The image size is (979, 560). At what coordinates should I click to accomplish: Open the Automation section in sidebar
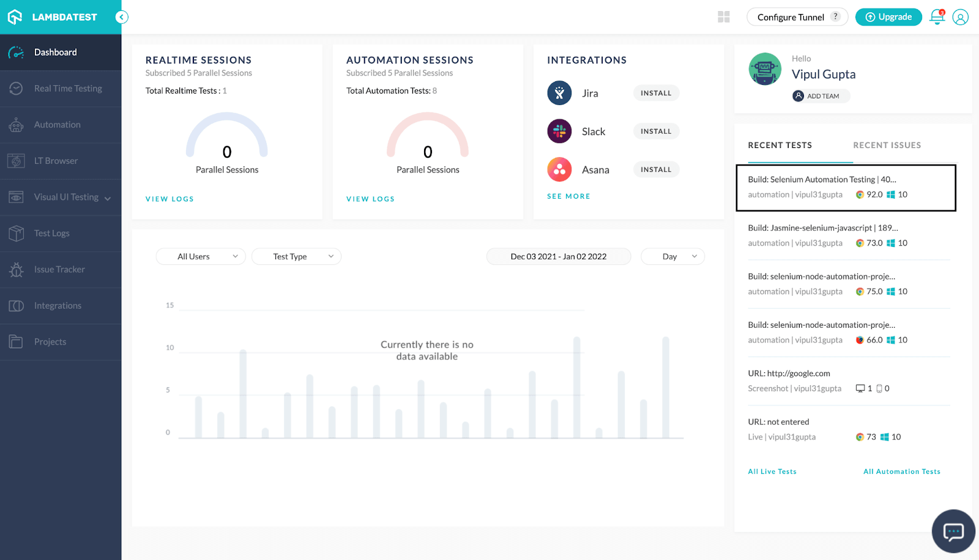[x=57, y=124]
